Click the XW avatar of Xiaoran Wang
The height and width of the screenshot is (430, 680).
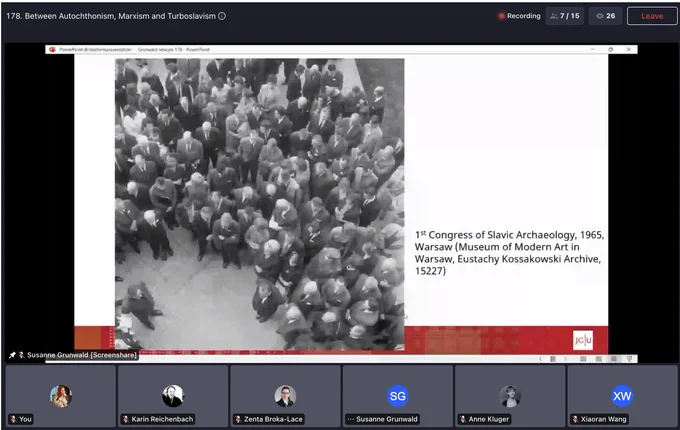coord(622,396)
